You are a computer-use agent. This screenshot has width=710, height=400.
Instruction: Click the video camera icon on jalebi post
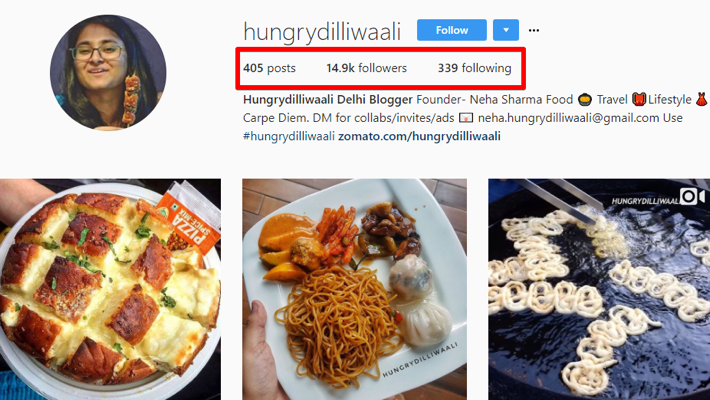pos(692,196)
